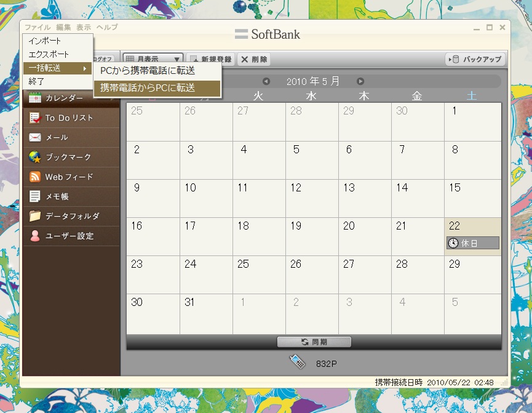The height and width of the screenshot is (413, 532).
Task: Advance to next month arrow
Action: (x=360, y=81)
